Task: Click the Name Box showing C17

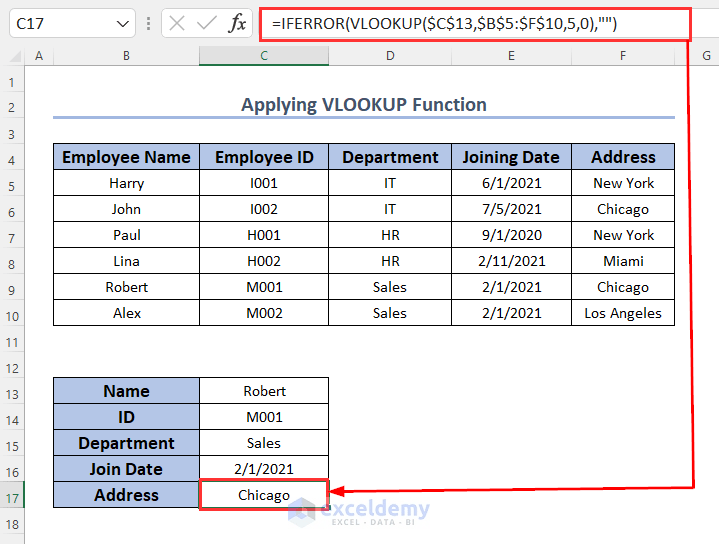Action: pos(72,23)
